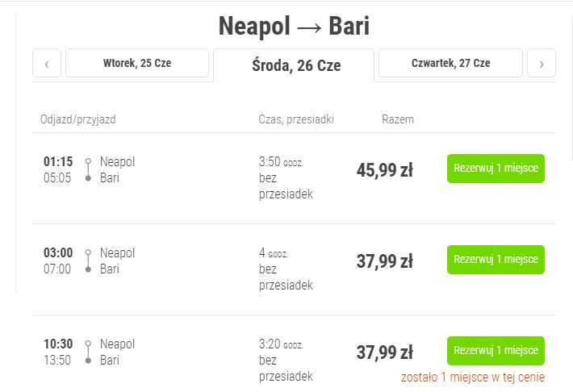This screenshot has height=392, width=573.
Task: Reserve a seat on the 10:30 departure
Action: (x=496, y=351)
